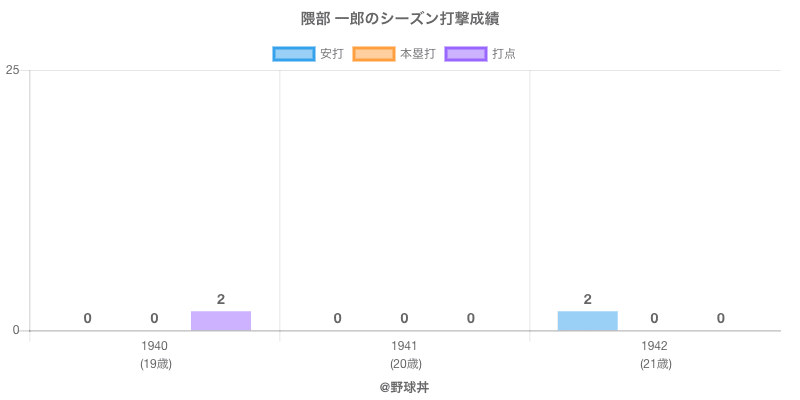Click the value 2 above the 1942 bar
Viewport: 800px width, 400px height.
click(587, 299)
